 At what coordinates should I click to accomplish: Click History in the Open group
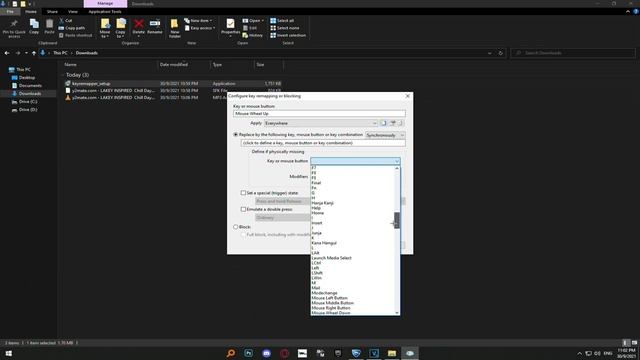click(x=253, y=36)
